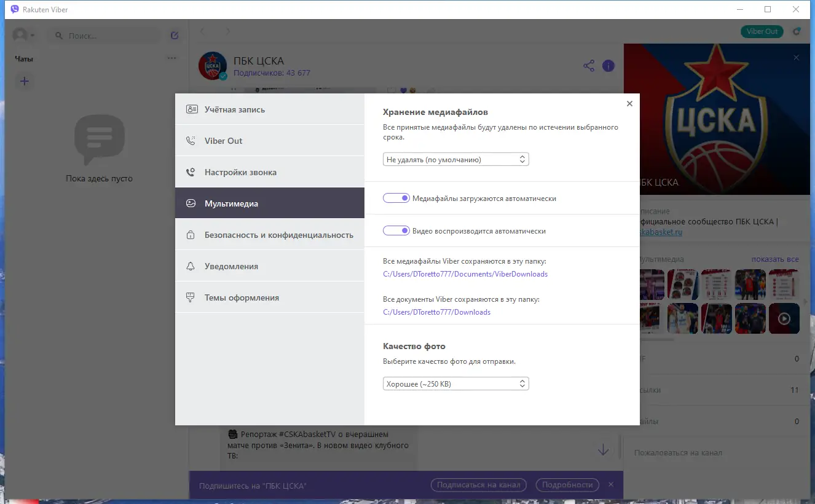Open the Учётная запись settings section

[269, 109]
